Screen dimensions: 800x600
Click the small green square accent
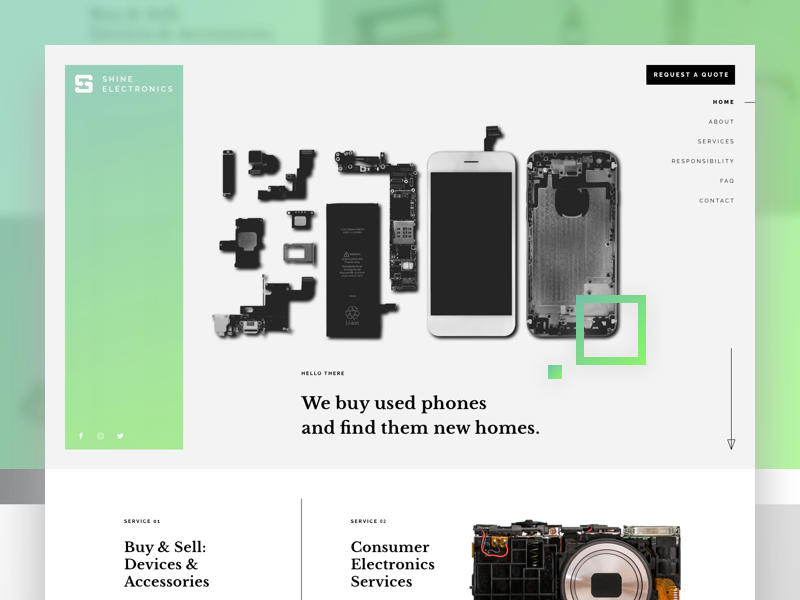(x=555, y=372)
